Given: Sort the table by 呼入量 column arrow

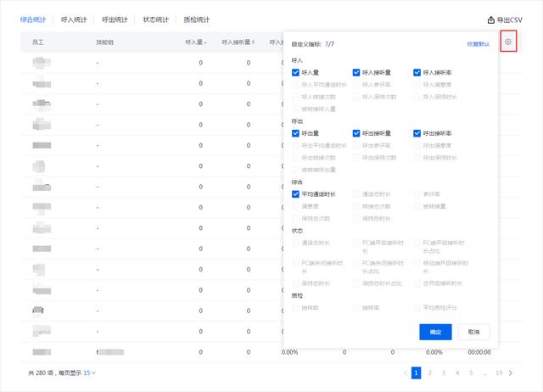Looking at the screenshot, I should pyautogui.click(x=205, y=42).
